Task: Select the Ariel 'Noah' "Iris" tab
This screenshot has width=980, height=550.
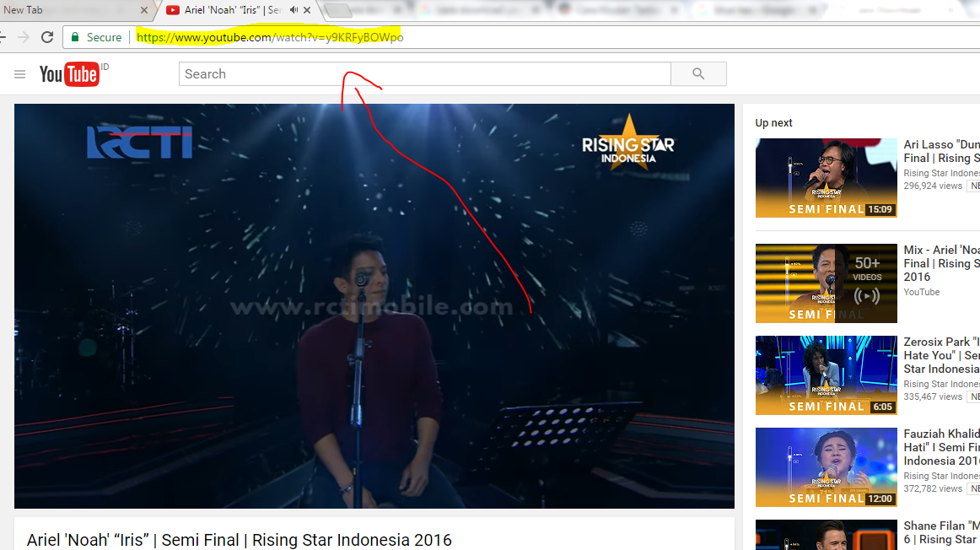Action: pyautogui.click(x=239, y=10)
